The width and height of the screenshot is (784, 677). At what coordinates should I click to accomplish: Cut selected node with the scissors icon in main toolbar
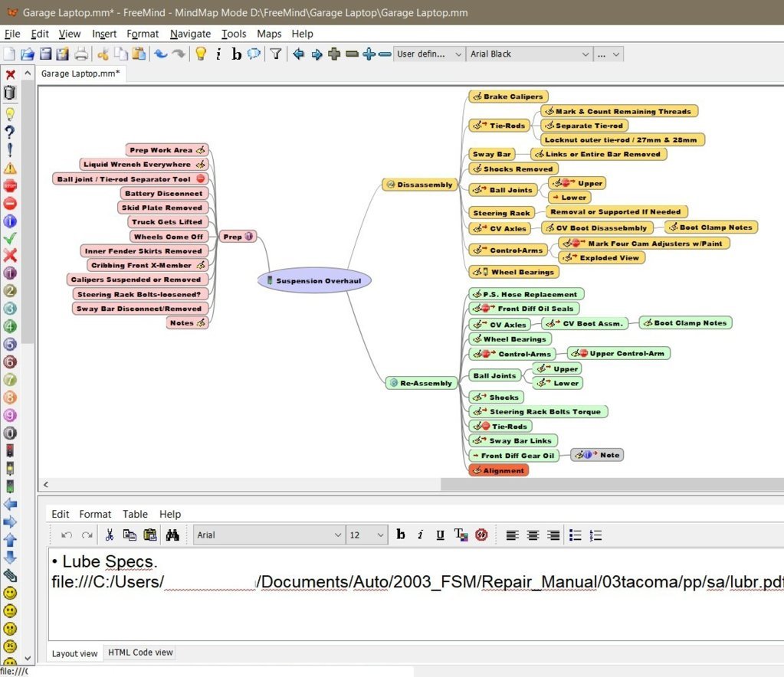click(103, 54)
